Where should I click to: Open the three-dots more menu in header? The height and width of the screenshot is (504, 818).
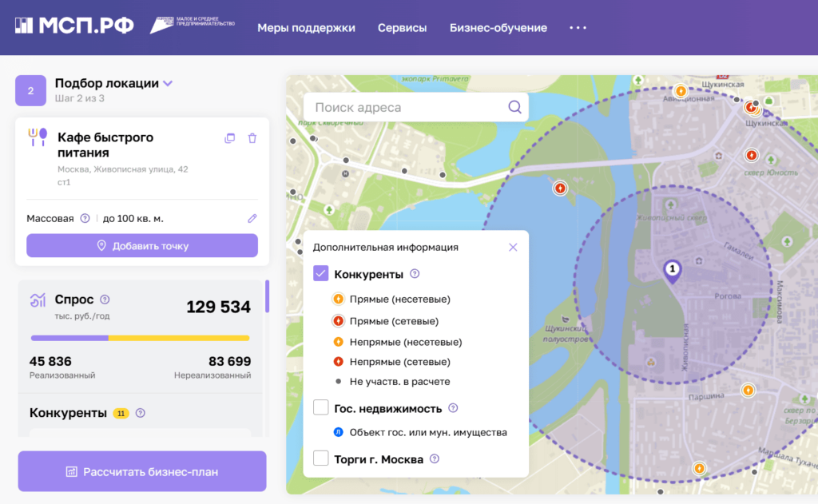(x=578, y=28)
